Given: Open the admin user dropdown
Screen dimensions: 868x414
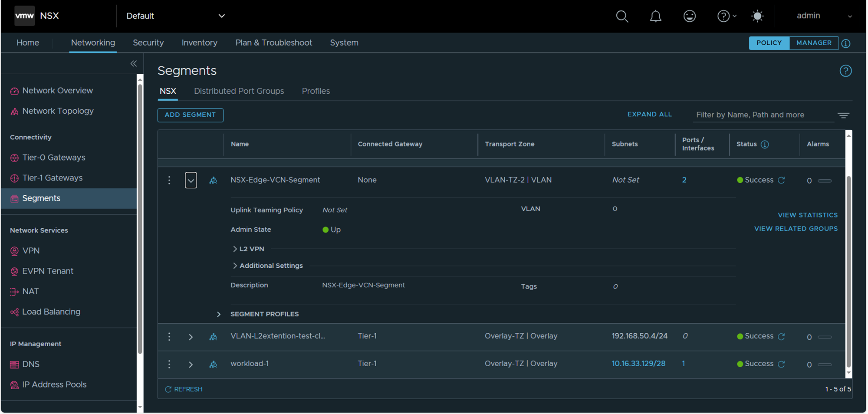Looking at the screenshot, I should (824, 16).
